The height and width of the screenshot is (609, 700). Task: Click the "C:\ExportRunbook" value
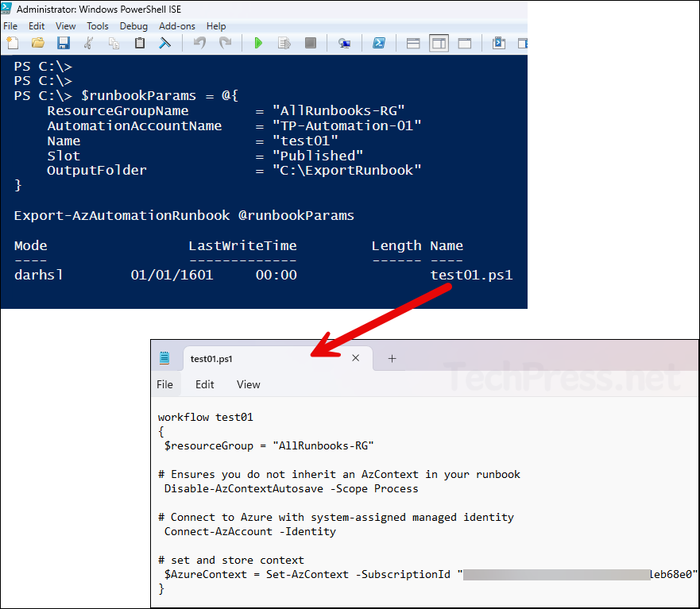346,171
